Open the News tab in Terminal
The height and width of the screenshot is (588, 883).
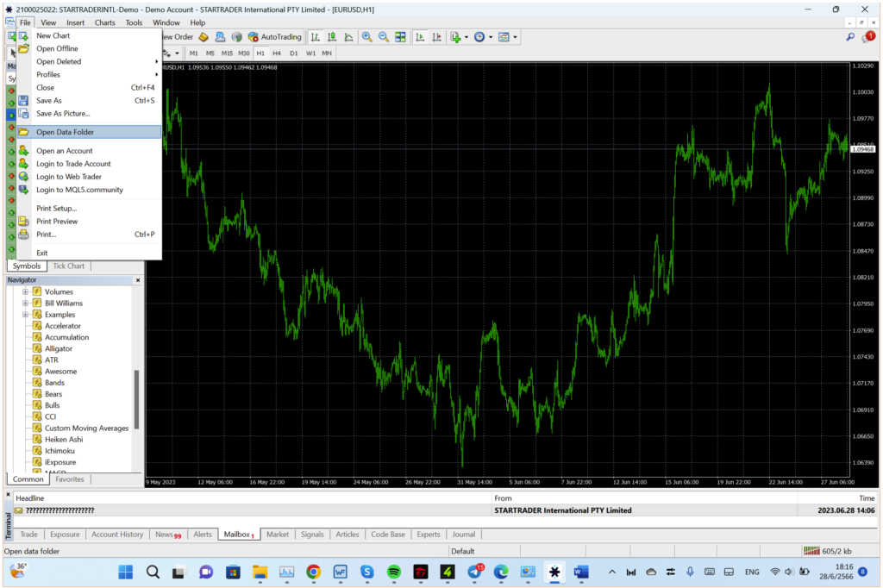pyautogui.click(x=168, y=535)
